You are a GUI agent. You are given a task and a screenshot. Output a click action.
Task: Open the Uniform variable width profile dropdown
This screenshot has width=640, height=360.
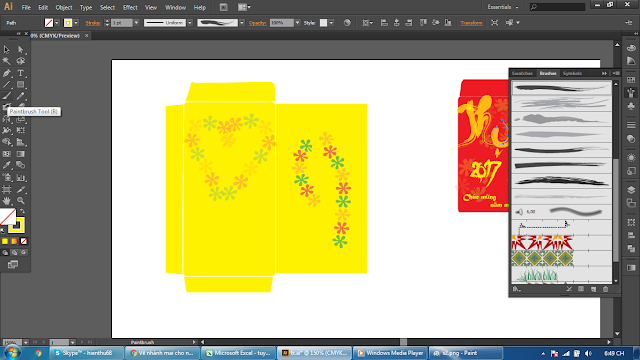190,23
